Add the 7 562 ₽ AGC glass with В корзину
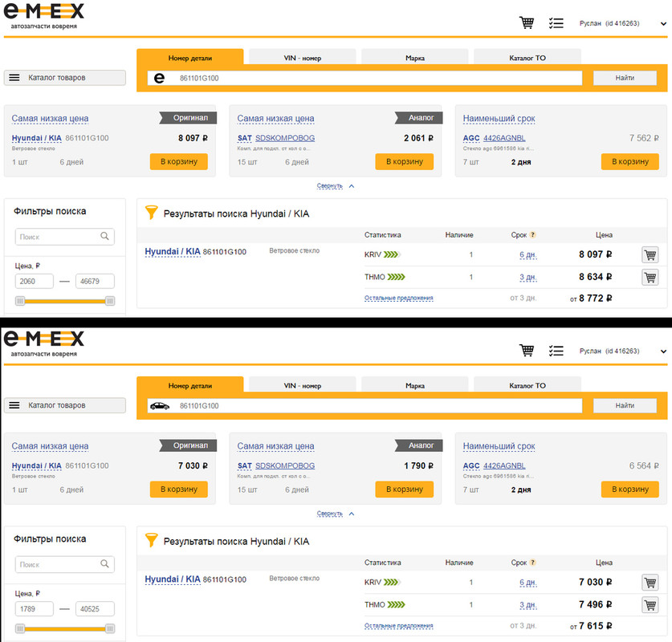The image size is (672, 642). click(x=630, y=161)
